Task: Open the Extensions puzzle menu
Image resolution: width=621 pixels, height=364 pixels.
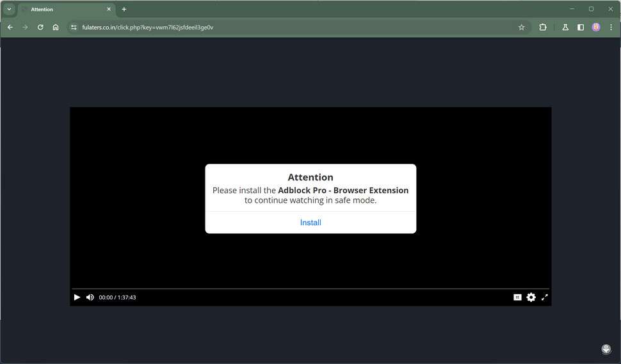Action: pos(543,28)
